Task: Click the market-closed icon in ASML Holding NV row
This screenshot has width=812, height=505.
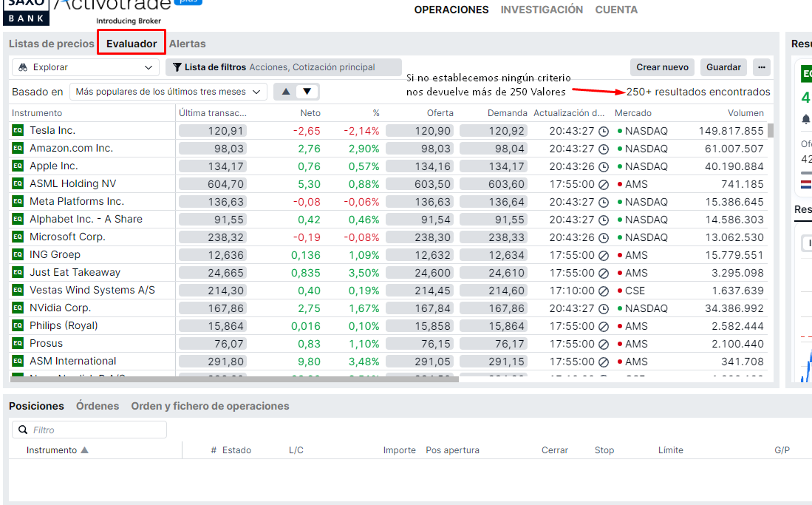Action: pos(604,185)
